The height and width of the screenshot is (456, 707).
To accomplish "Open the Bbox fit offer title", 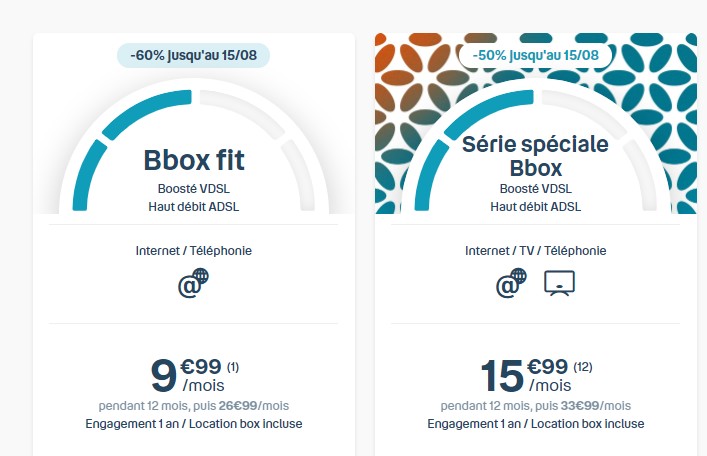I will 194,160.
